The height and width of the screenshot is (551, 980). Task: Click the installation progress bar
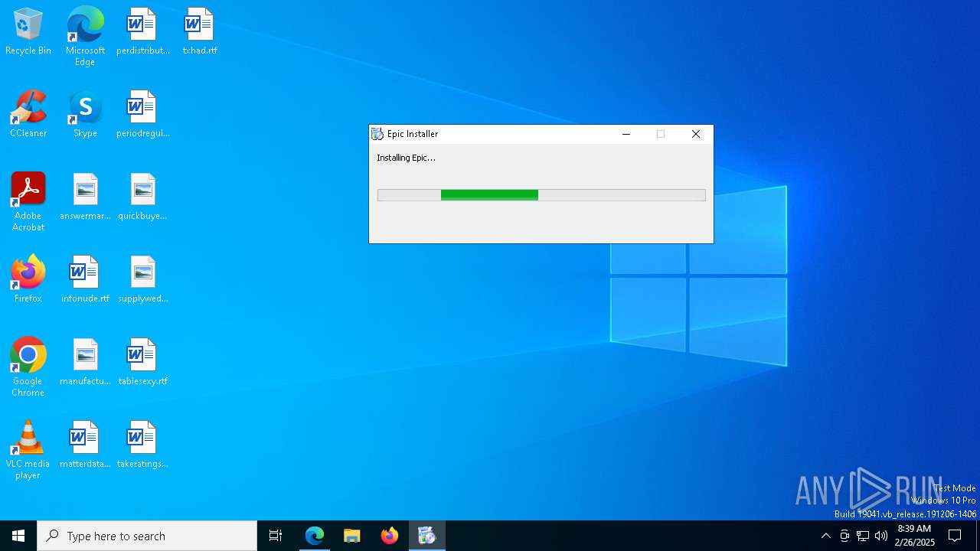[x=541, y=195]
